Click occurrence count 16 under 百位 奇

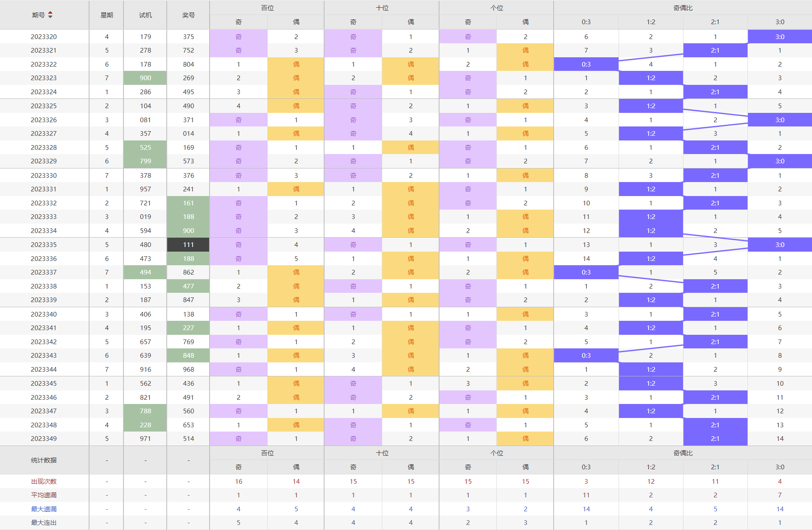238,482
